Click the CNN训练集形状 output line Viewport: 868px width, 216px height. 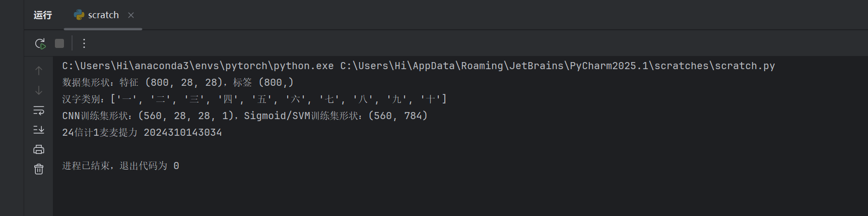(x=245, y=116)
